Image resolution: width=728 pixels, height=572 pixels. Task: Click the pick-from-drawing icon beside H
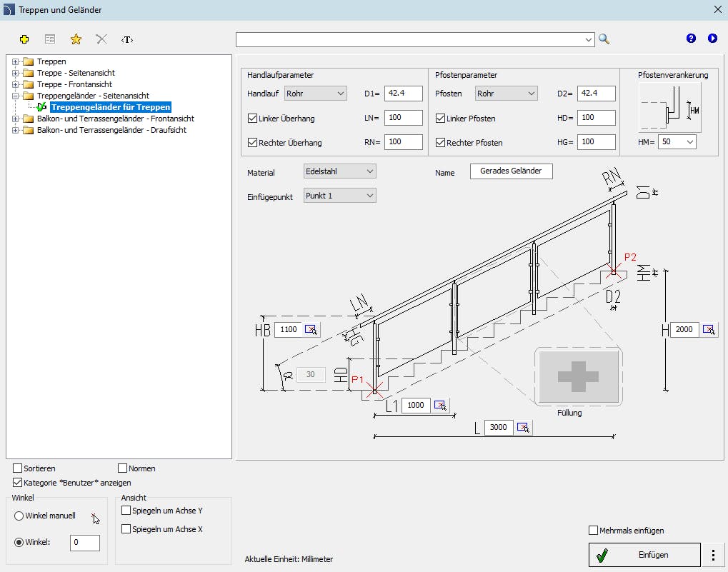tap(709, 329)
